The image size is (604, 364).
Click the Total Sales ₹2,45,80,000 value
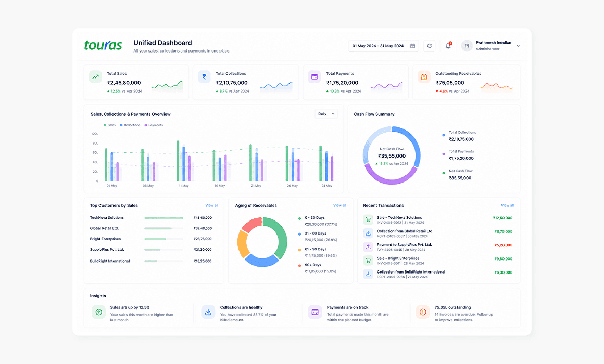tap(124, 83)
